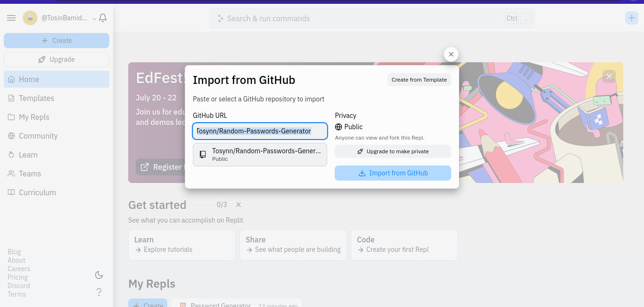Open the Pricing footer link
The height and width of the screenshot is (307, 644).
pyautogui.click(x=17, y=277)
